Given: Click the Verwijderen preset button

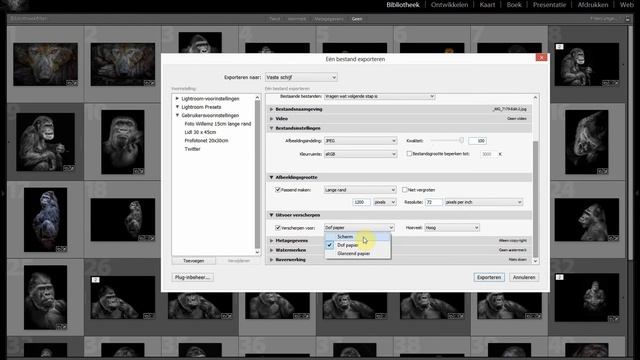Looking at the screenshot, I should [239, 261].
